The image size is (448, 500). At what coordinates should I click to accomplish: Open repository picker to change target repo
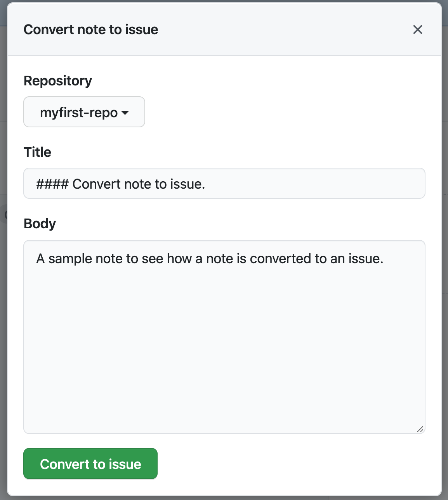tap(84, 112)
